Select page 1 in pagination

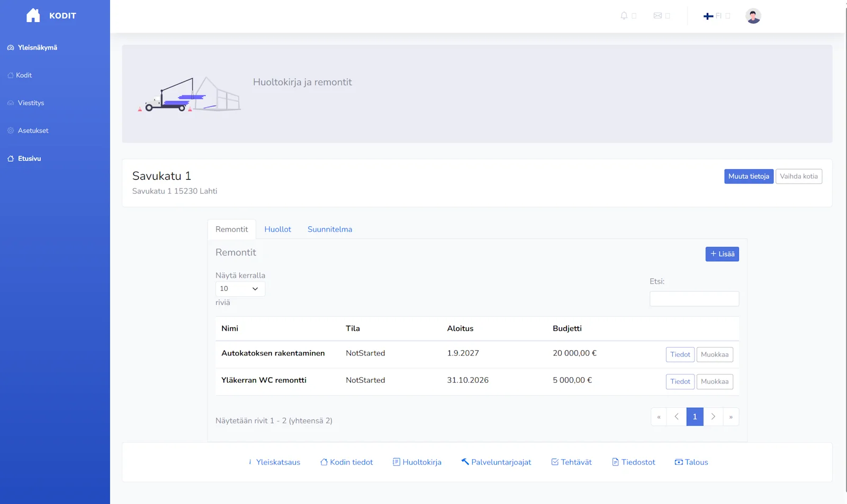point(695,417)
